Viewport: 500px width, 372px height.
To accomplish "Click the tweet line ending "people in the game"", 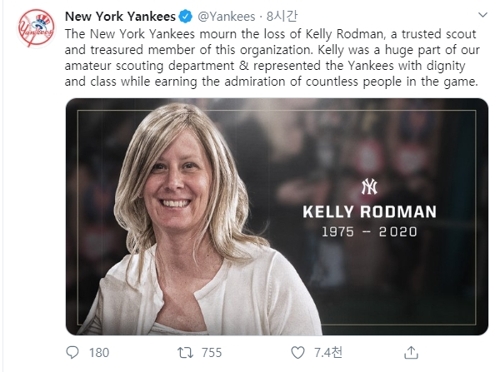I will 271,82.
